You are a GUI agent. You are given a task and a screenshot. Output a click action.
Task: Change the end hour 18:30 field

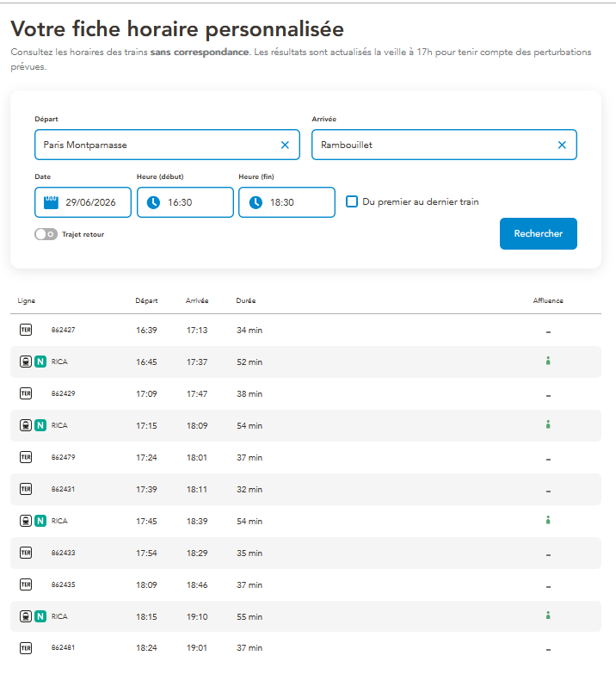coord(287,202)
